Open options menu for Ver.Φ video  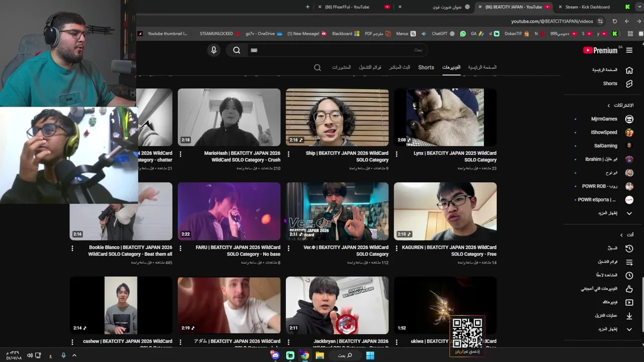click(x=288, y=248)
